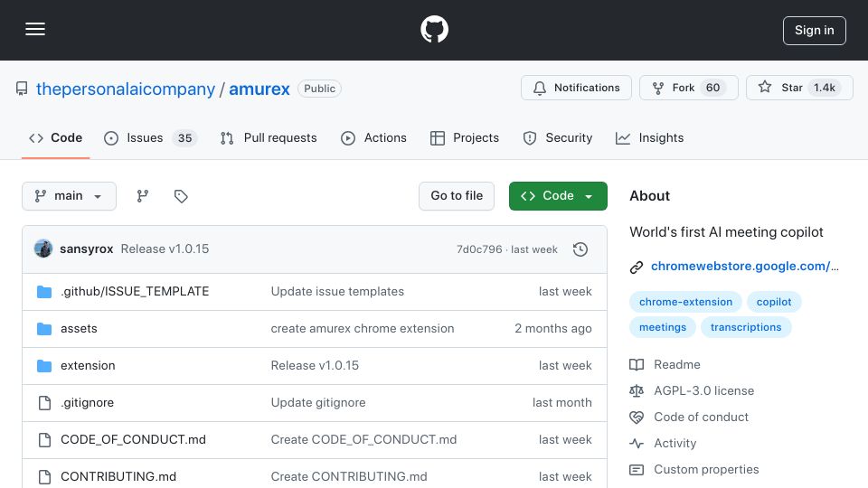
Task: Open commit 'create amurex chrome extension'
Action: tap(362, 329)
